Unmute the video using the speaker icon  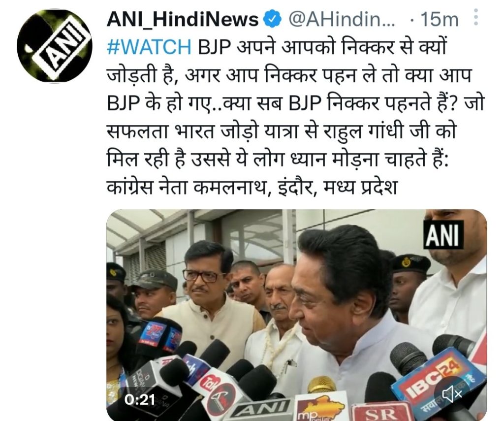(x=452, y=393)
